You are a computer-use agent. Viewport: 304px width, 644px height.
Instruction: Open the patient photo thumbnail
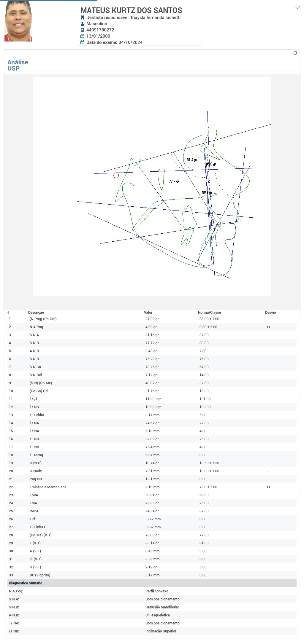point(18,21)
